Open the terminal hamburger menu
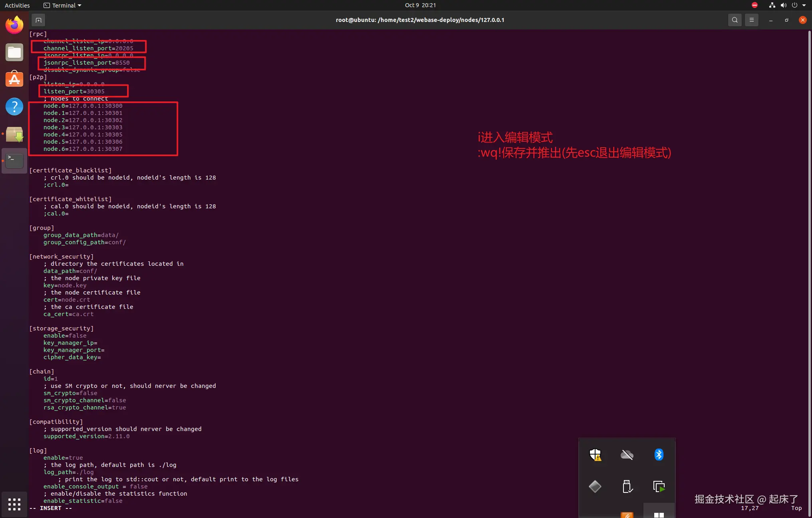Viewport: 812px width, 518px height. [x=751, y=20]
